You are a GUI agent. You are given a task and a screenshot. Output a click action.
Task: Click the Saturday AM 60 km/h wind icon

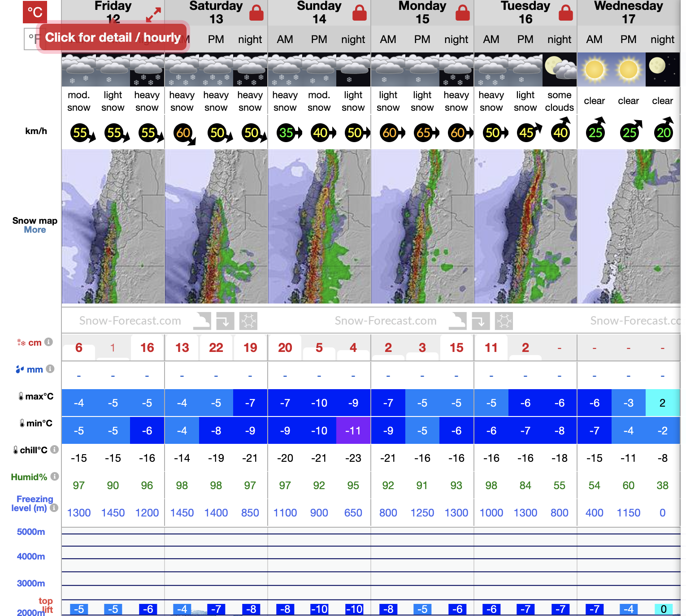pyautogui.click(x=185, y=134)
